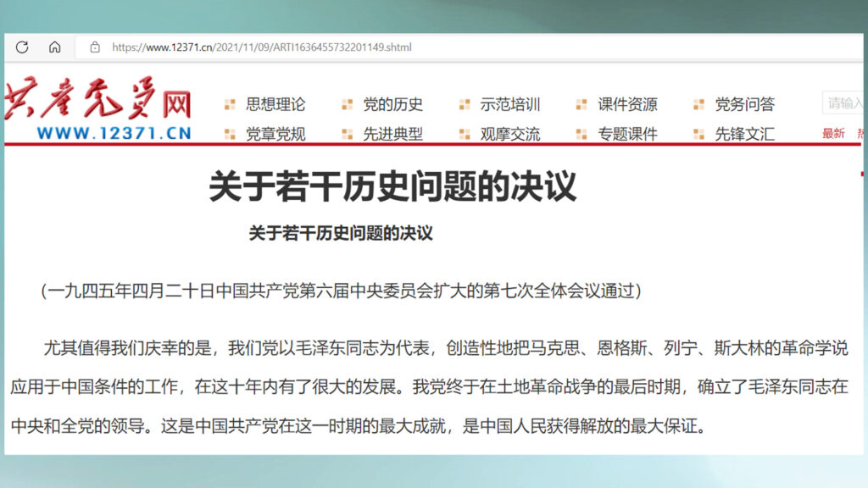
Task: Click the browser home icon
Action: [54, 47]
